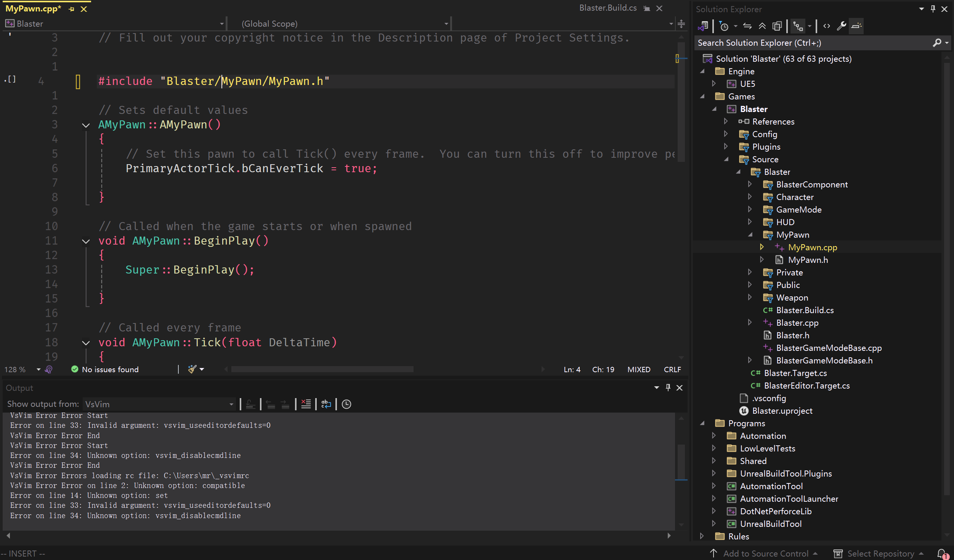This screenshot has height=560, width=954.
Task: Click No issues found status
Action: (110, 370)
